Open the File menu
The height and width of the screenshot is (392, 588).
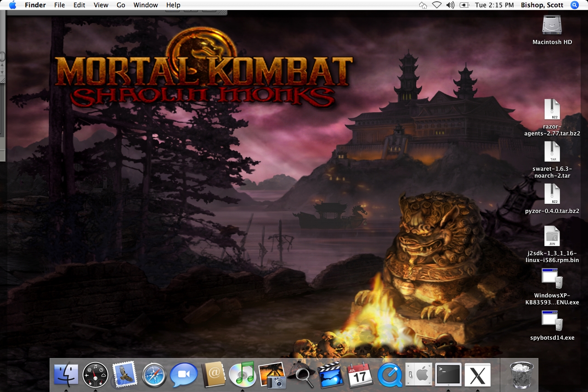coord(59,5)
